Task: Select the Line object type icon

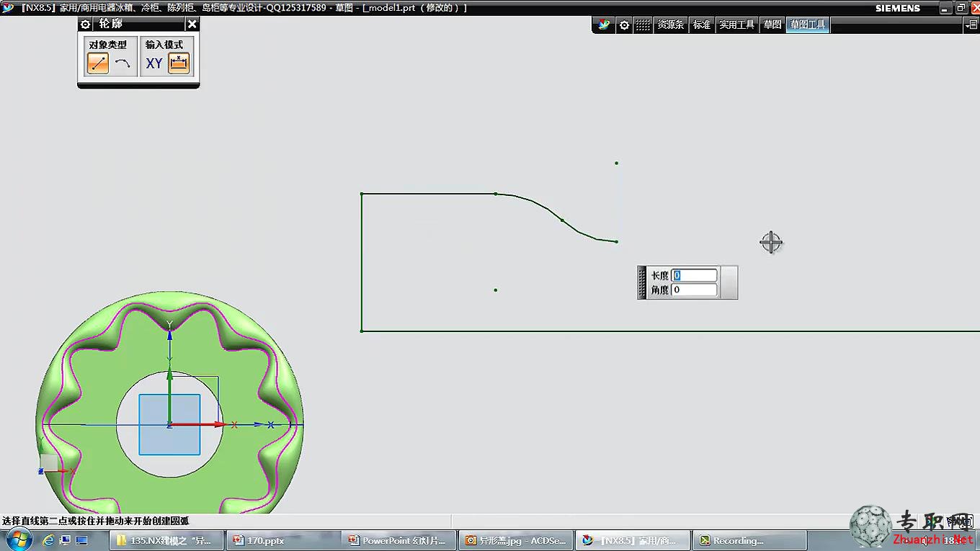Action: tap(98, 63)
